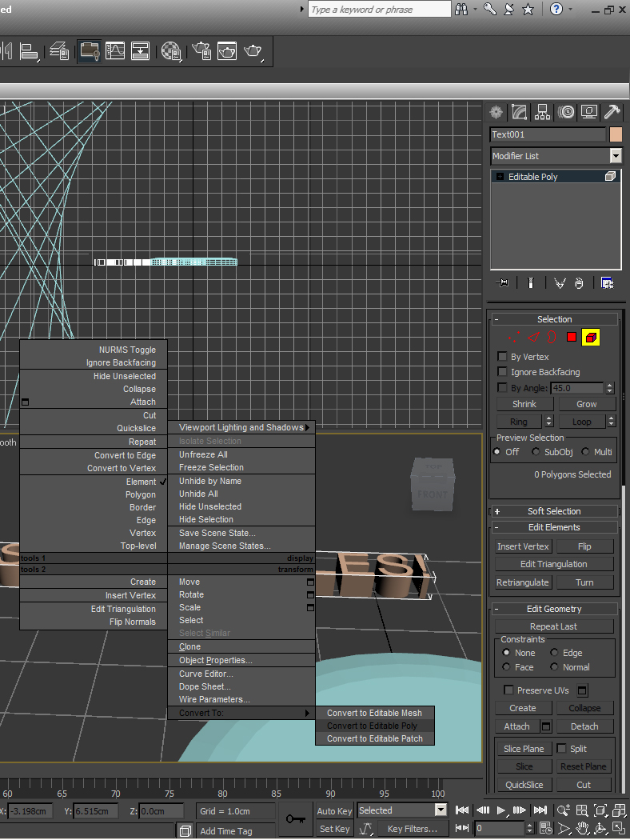Expand the Soft Selection rollout
This screenshot has height=840, width=630.
(554, 511)
